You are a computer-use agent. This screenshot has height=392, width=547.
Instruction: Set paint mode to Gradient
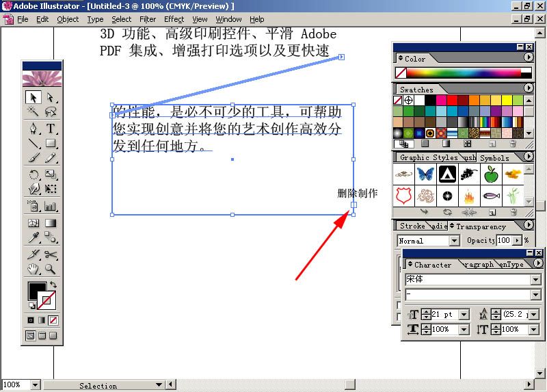tap(42, 320)
